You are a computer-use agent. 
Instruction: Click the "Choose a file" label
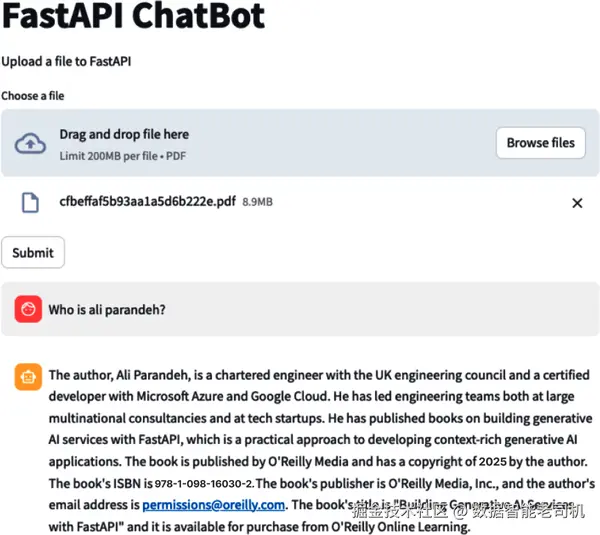tap(33, 96)
